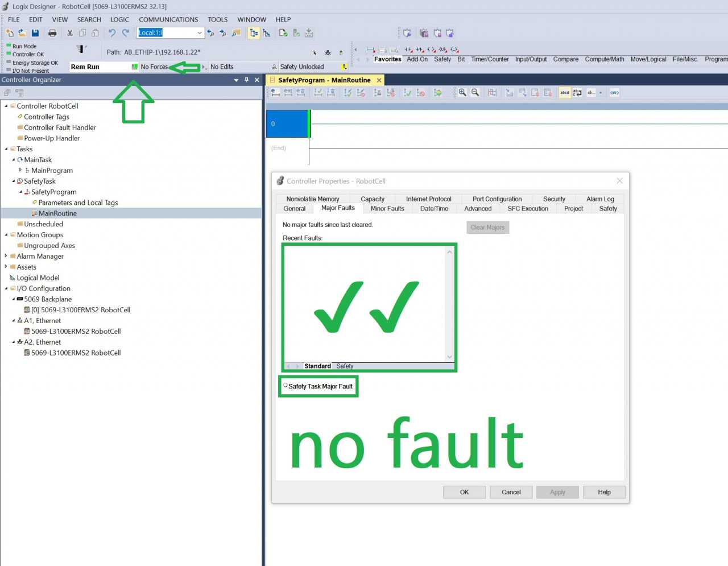Switch to the Safety tab in Controller Properties
728x566 pixels.
click(608, 209)
